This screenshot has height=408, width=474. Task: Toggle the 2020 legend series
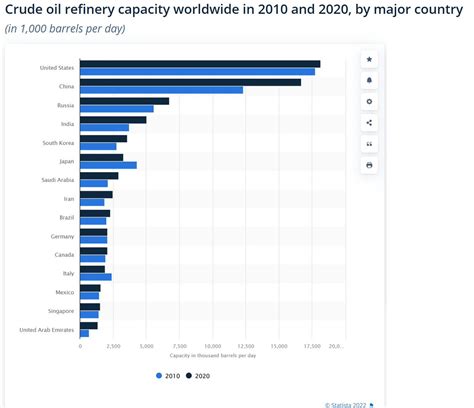click(x=198, y=376)
